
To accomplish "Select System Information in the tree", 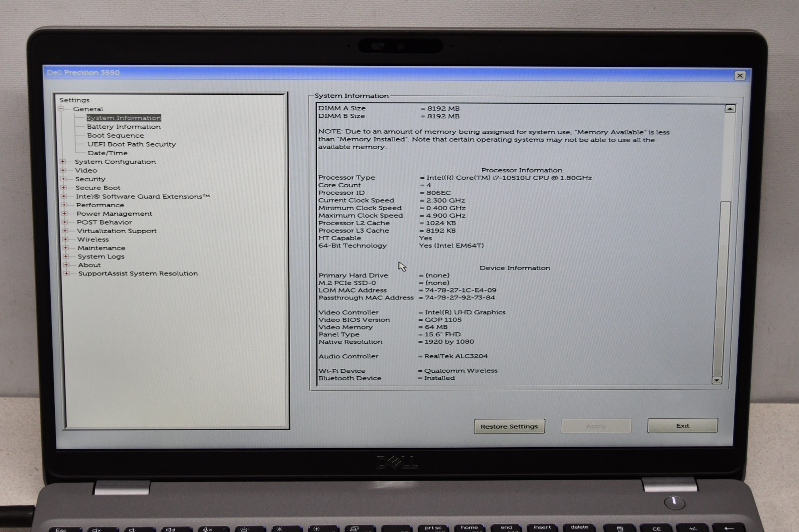I will point(124,118).
